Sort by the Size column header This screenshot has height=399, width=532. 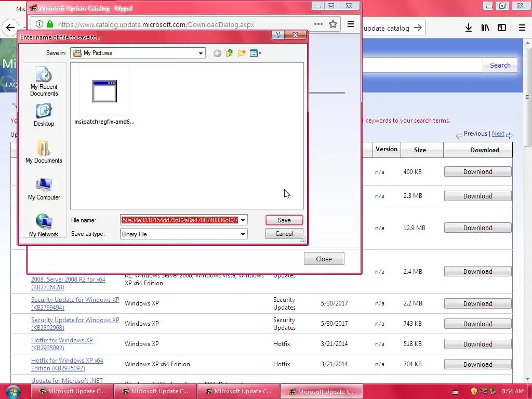[x=420, y=150]
